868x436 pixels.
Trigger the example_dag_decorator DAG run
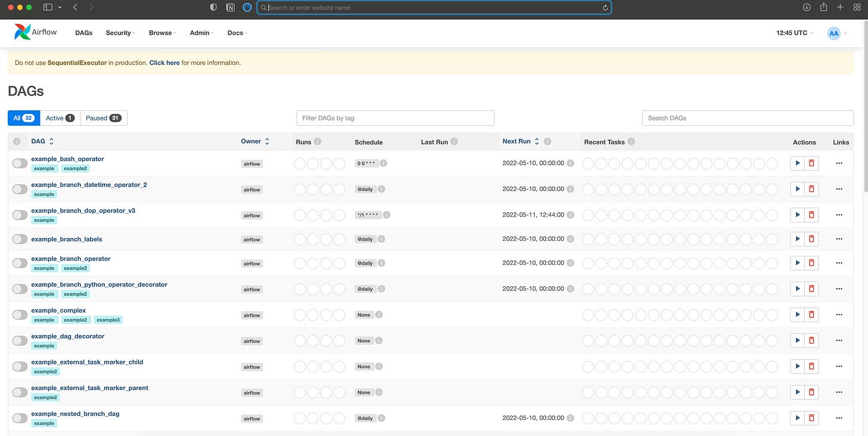[x=797, y=340]
